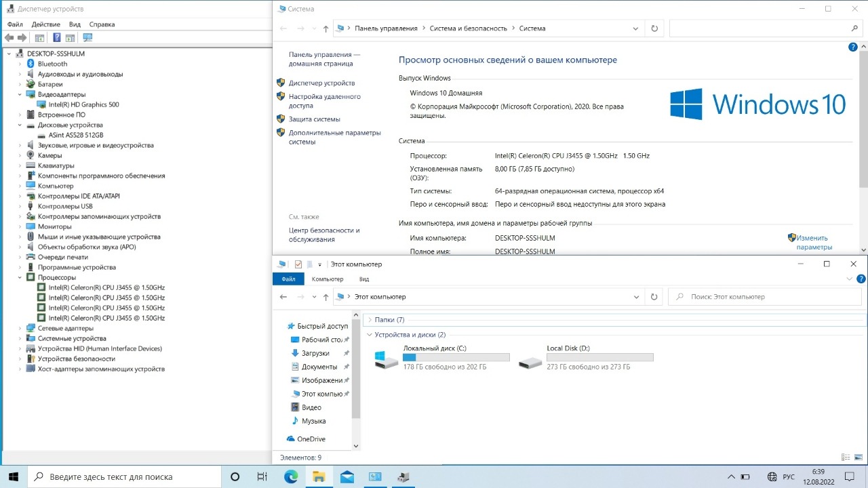Open the Действие menu in Device Manager
This screenshot has width=868, height=488.
point(45,24)
